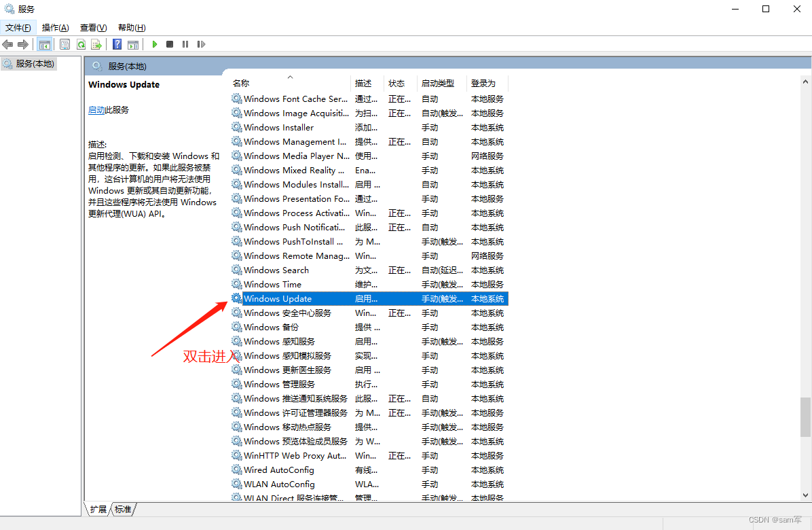Select the Windows 移动热点服务 row
The image size is (812, 530).
(x=369, y=427)
